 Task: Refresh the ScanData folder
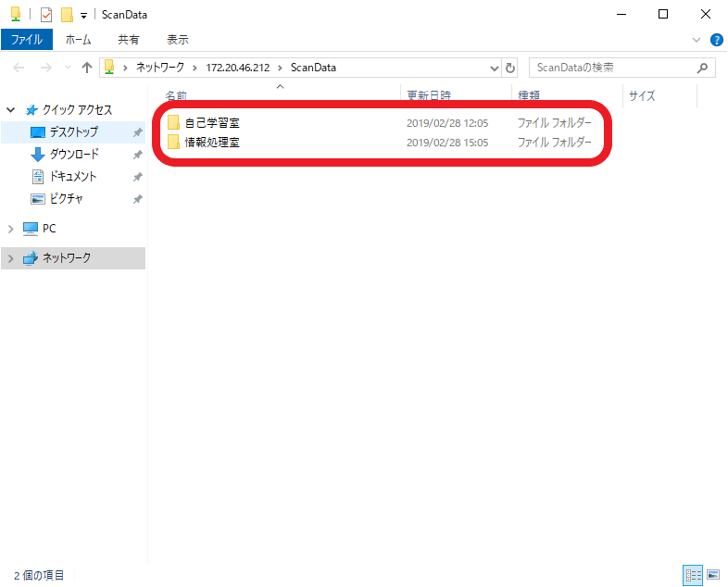[x=509, y=69]
